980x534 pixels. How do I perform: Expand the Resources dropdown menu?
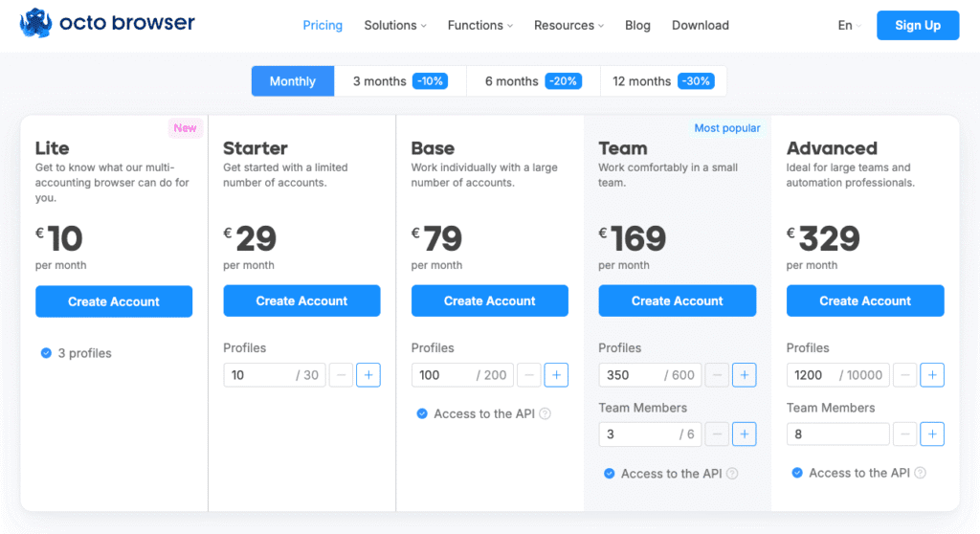(x=568, y=25)
